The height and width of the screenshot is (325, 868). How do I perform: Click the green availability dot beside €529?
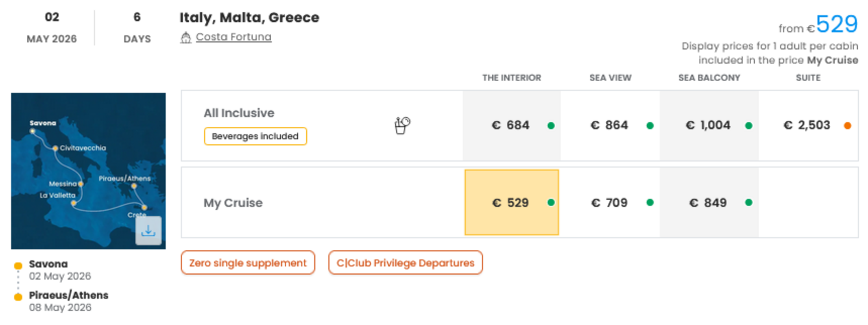click(x=551, y=202)
